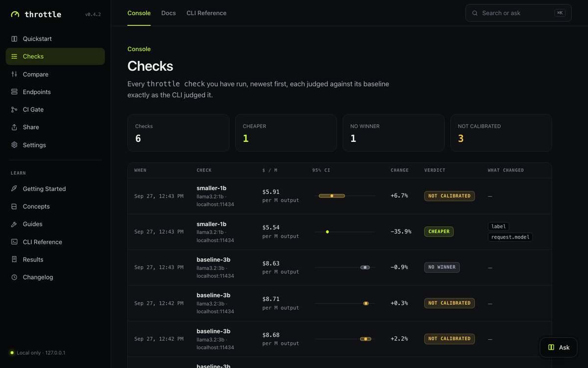Open Settings in the sidebar
Viewport: 588px width, 368px height.
55,145
